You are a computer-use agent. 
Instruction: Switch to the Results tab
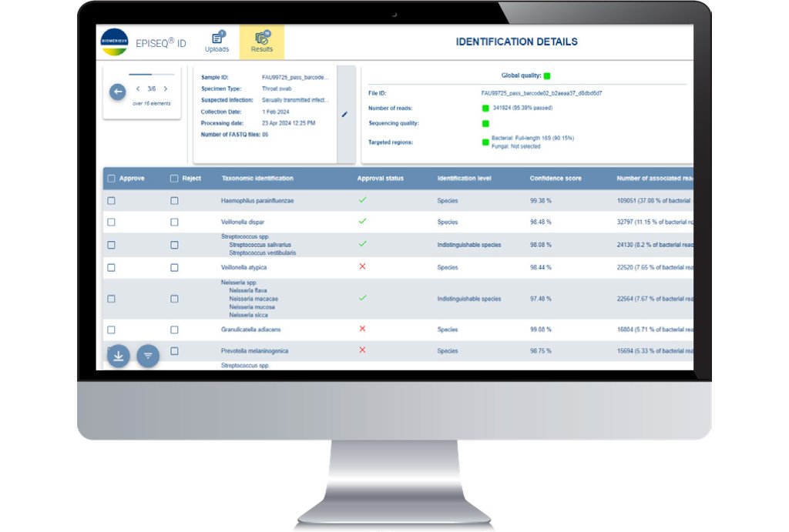[262, 42]
